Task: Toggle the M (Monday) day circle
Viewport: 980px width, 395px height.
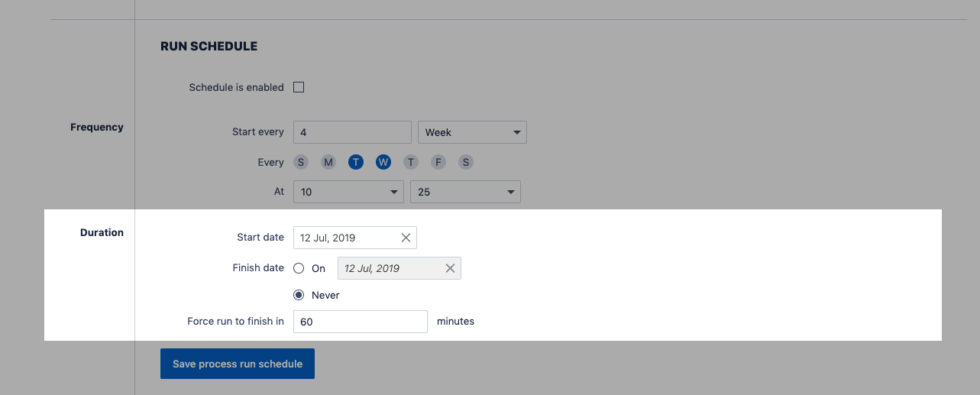Action: coord(328,162)
